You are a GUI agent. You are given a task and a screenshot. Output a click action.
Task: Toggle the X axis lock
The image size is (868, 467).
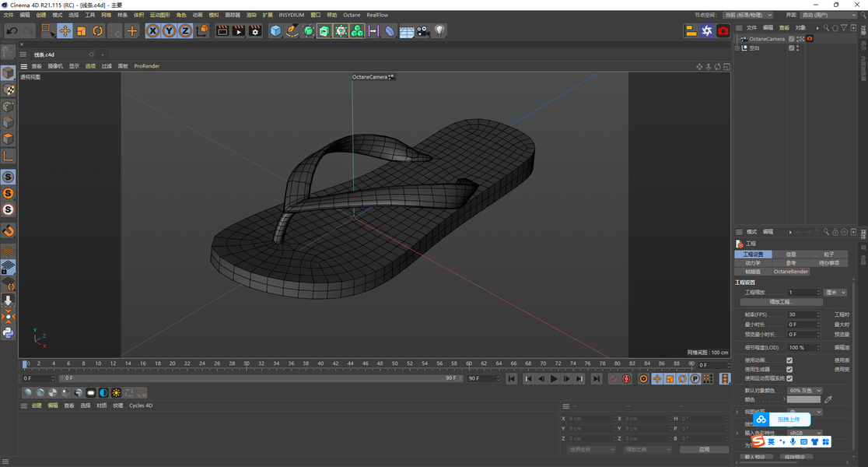tap(152, 31)
